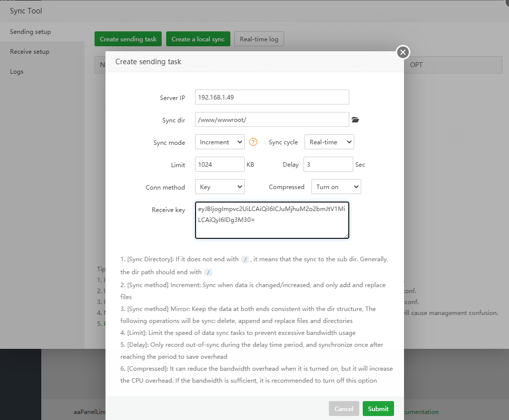Viewport: 509px width, 420px height.
Task: Click into the Server IP field
Action: 272,98
